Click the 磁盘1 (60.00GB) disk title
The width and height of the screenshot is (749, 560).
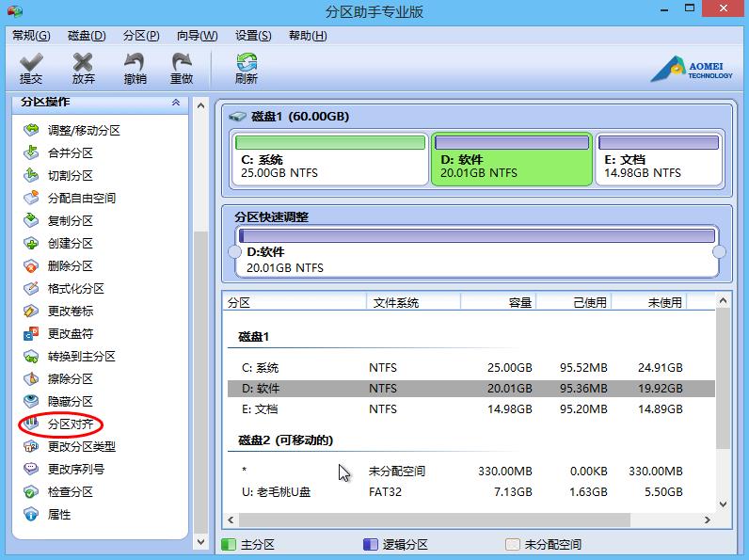click(x=300, y=116)
